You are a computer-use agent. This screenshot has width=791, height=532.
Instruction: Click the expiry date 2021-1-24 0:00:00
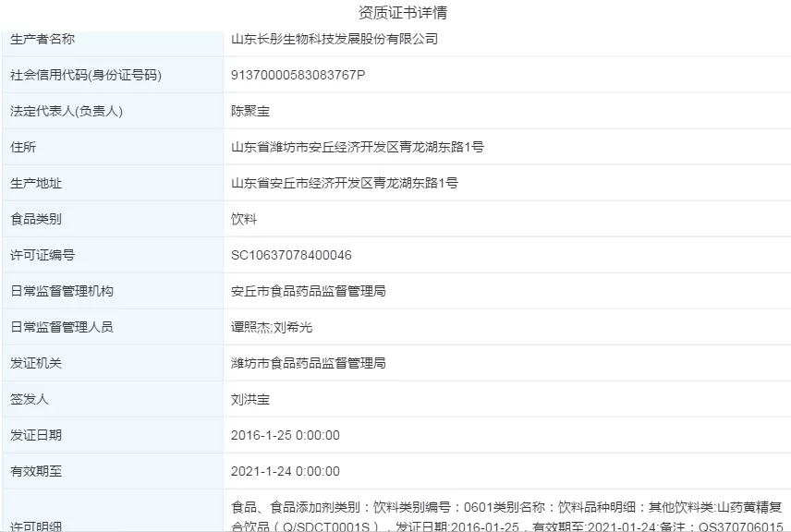point(286,471)
